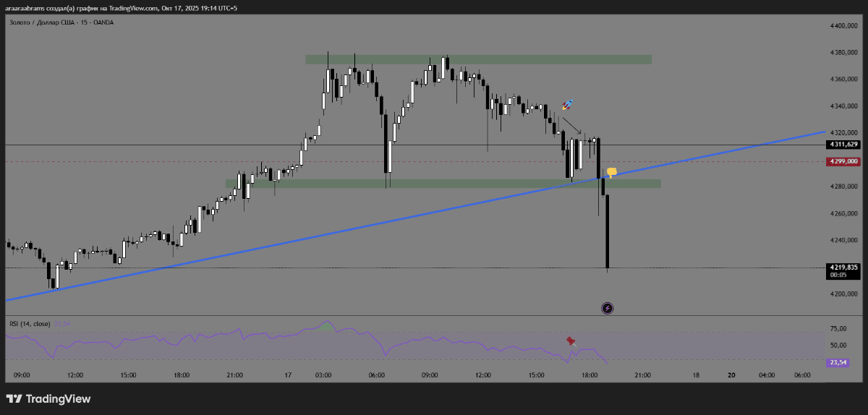This screenshot has height=415, width=868.
Task: Select the yellow thumbs-down emoji marker
Action: [612, 172]
